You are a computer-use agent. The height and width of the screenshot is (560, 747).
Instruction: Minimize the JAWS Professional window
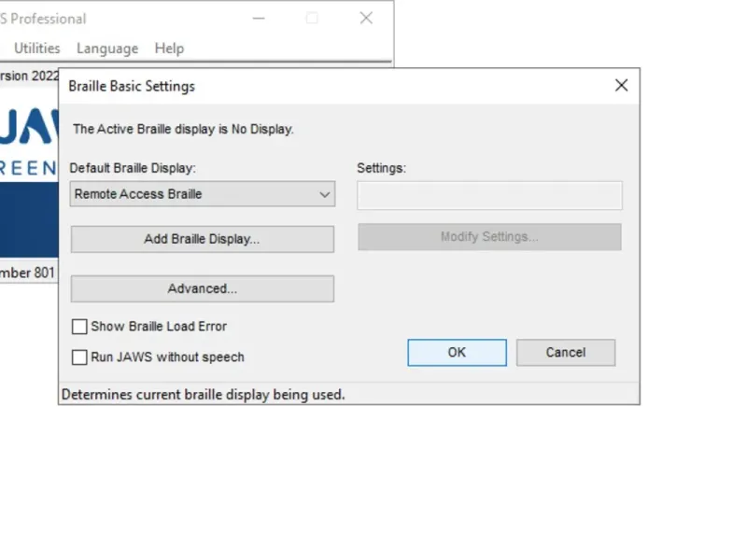(259, 19)
